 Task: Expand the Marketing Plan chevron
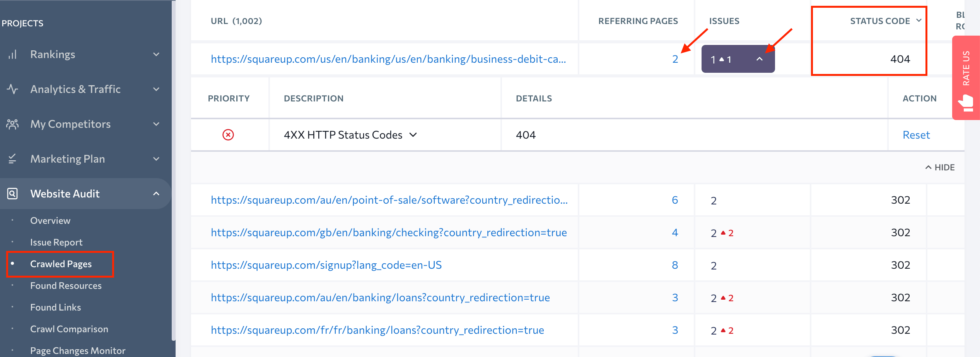[156, 159]
